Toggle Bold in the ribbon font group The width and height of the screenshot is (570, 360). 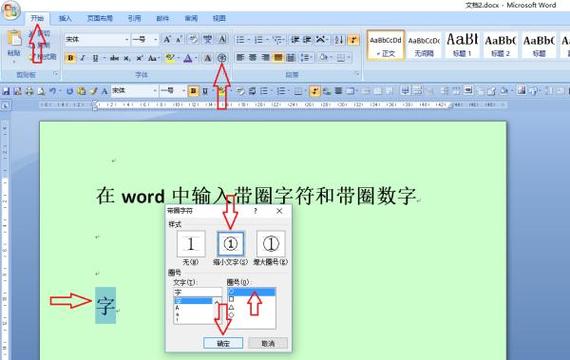tap(71, 58)
